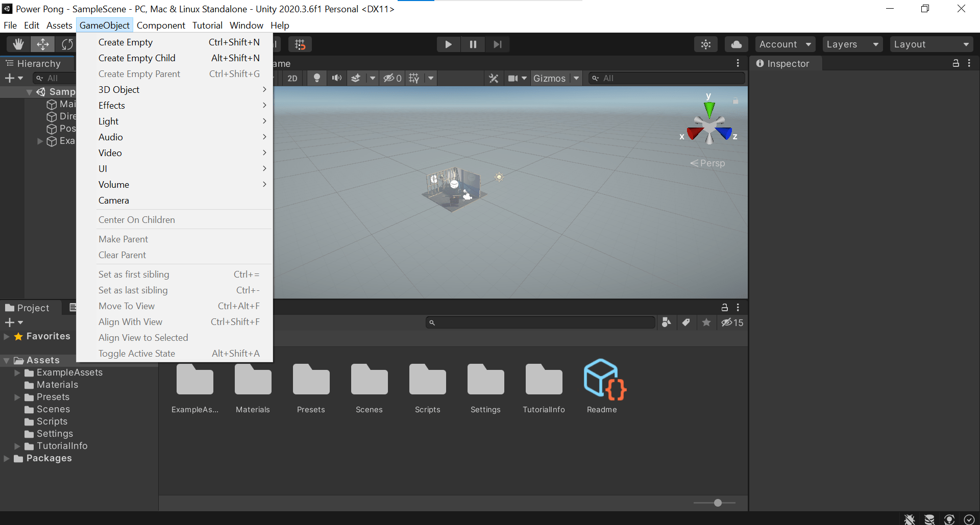The width and height of the screenshot is (980, 525).
Task: Toggle scene grid visibility icon
Action: [x=414, y=78]
